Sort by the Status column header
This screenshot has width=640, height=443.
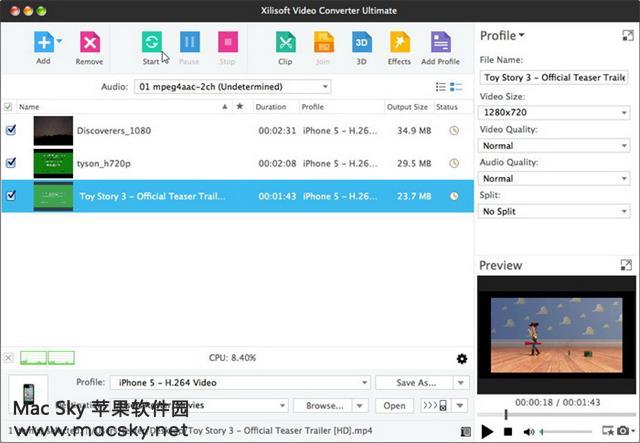point(447,107)
